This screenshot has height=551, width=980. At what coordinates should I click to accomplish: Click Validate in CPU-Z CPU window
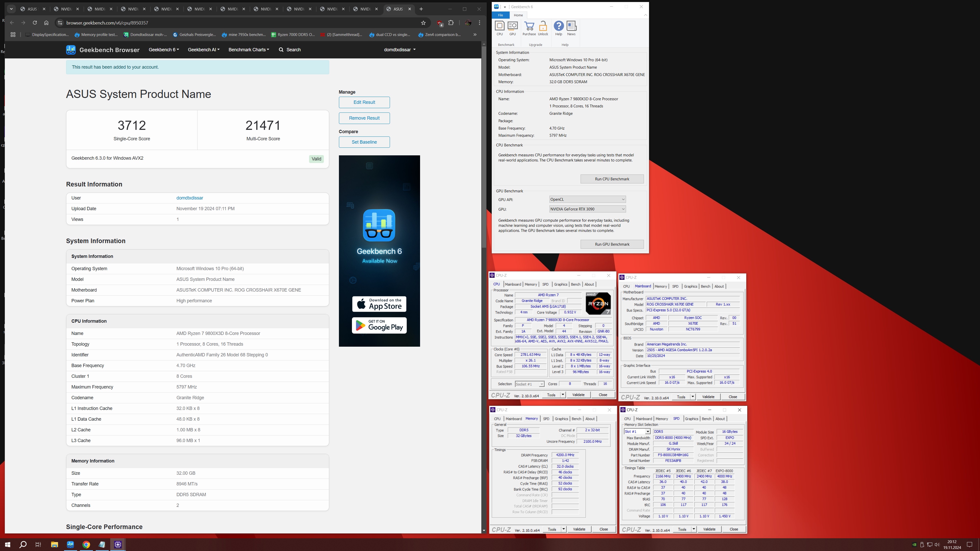click(x=578, y=395)
